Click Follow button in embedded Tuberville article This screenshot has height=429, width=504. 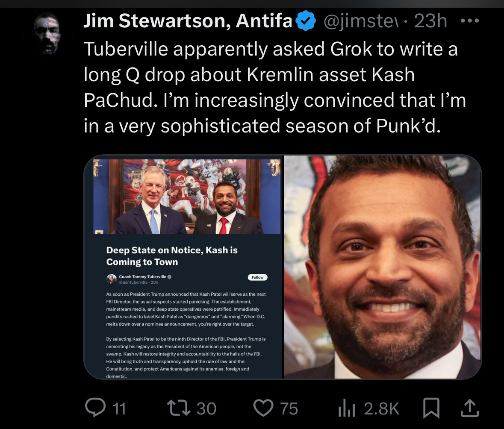[x=257, y=277]
